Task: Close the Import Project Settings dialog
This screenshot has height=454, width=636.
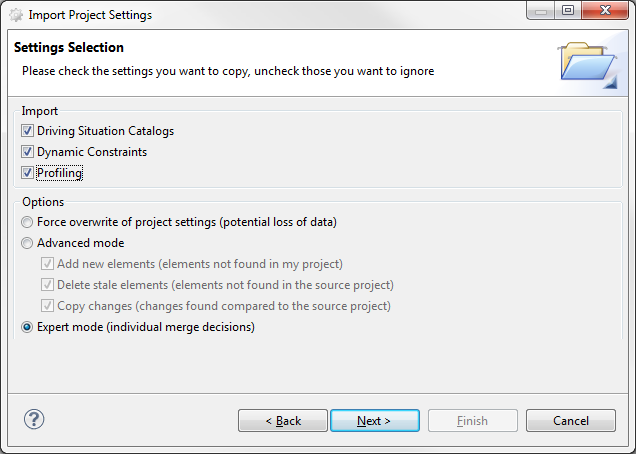Action: tap(604, 11)
